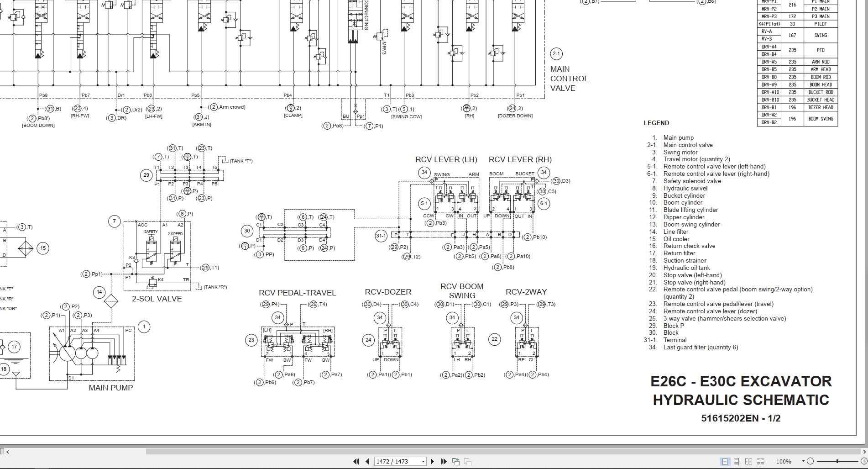Click legend entry 9. Bucket cylinder
868x469 pixels.
coord(678,195)
